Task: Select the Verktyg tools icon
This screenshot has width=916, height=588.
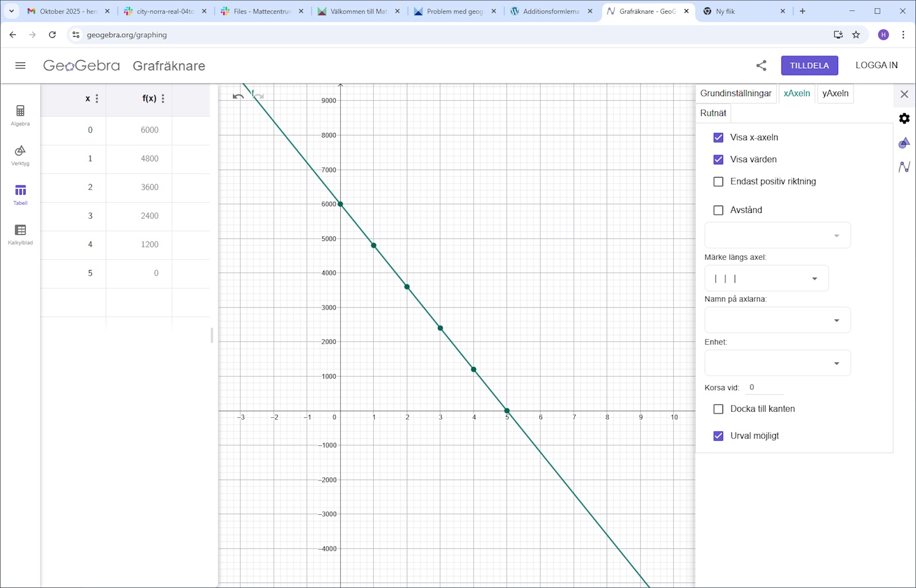Action: (x=20, y=155)
